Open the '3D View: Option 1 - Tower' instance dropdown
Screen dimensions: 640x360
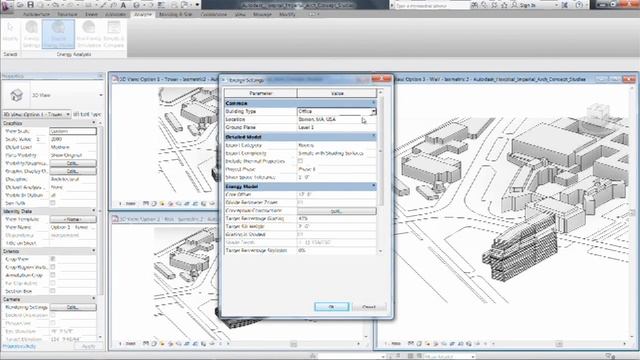click(x=68, y=114)
